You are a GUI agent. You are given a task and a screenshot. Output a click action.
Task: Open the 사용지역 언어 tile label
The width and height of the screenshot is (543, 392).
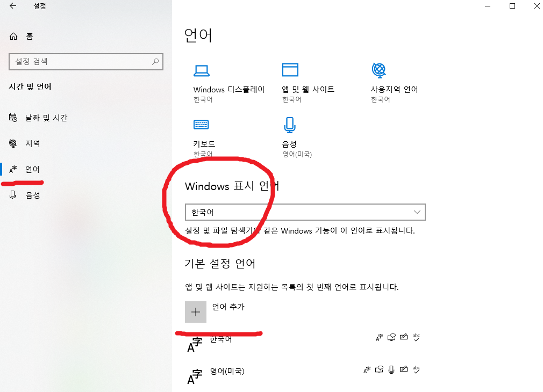[x=394, y=89]
